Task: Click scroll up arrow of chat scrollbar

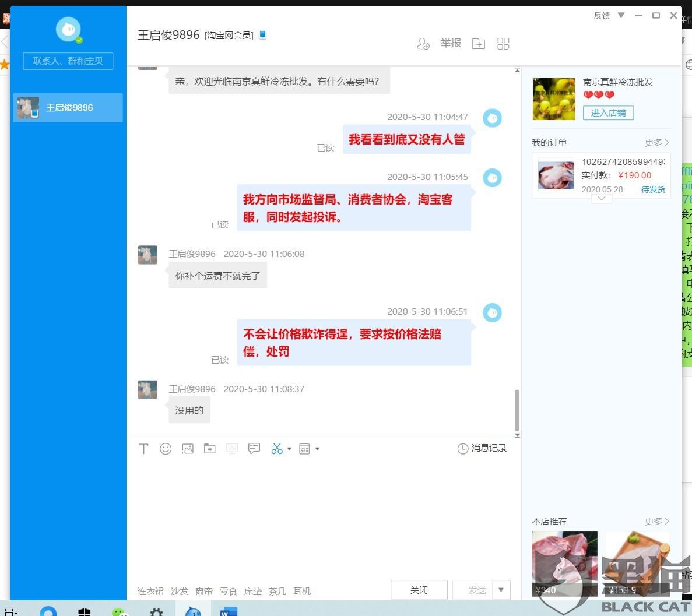Action: 517,70
